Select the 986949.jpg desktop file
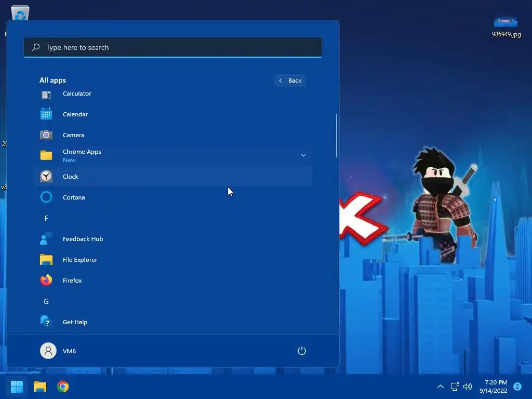Image resolution: width=532 pixels, height=399 pixels. (x=506, y=27)
